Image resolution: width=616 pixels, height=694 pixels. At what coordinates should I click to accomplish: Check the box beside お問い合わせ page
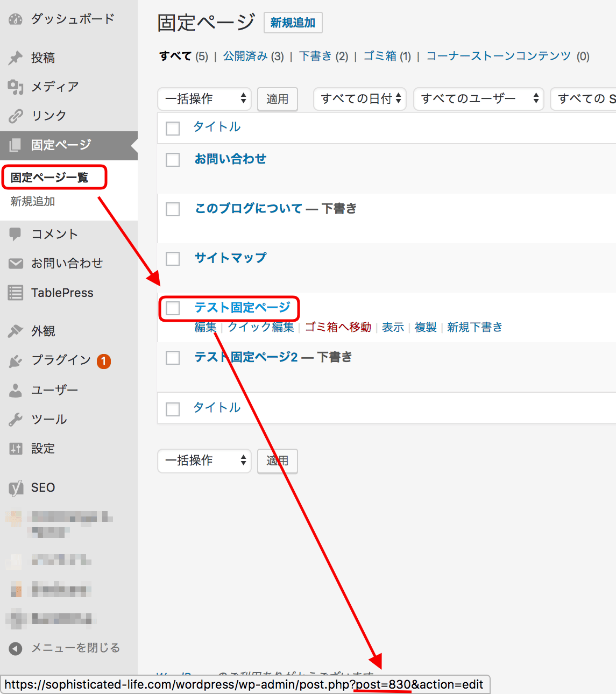pos(173,160)
